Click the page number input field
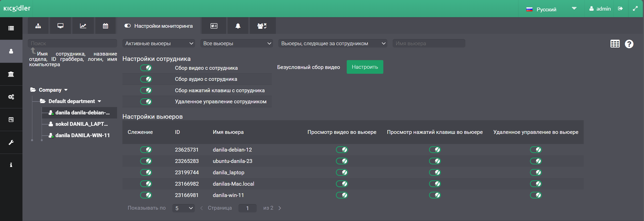Viewport: 644px width, 221px height. 248,208
